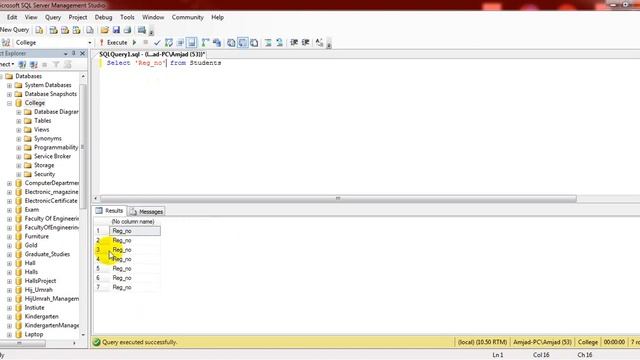
Task: Click the New Query button
Action: click(x=15, y=30)
